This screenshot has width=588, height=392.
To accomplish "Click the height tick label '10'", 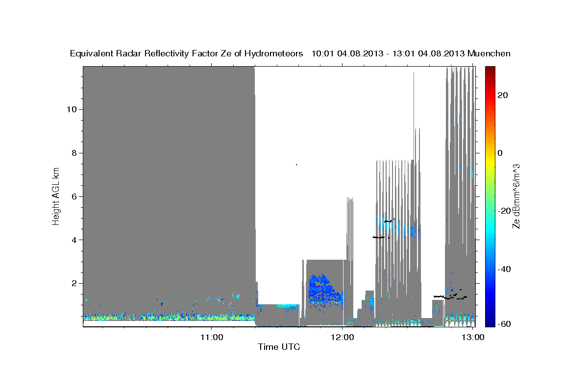I will coord(71,109).
